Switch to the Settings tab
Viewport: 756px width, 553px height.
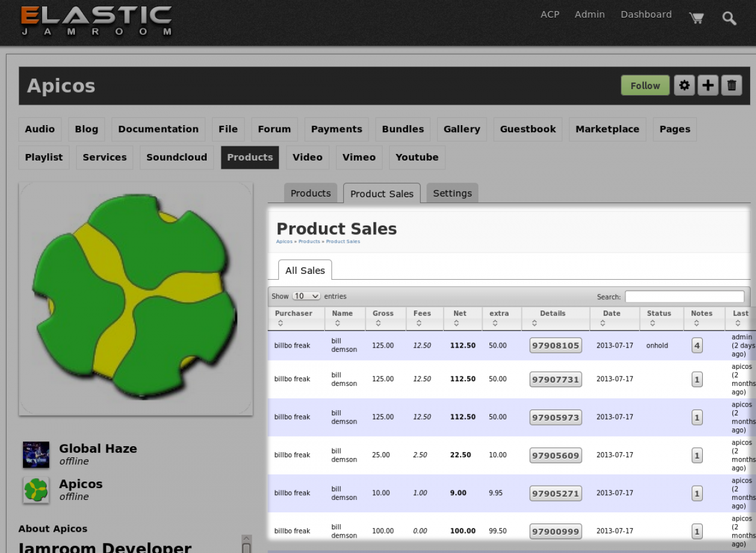[452, 194]
